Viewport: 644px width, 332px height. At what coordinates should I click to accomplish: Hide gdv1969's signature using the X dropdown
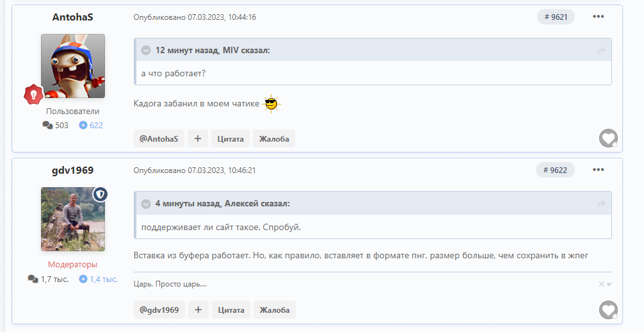click(605, 284)
